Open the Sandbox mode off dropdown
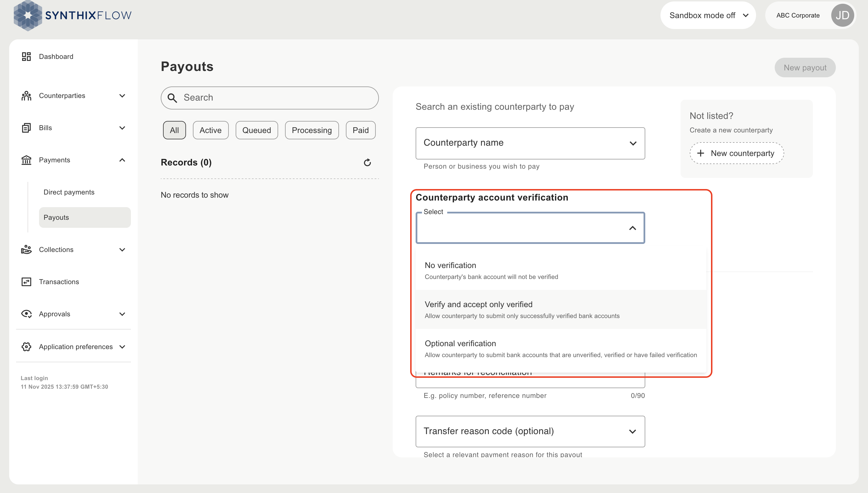The width and height of the screenshot is (868, 493). (x=708, y=15)
